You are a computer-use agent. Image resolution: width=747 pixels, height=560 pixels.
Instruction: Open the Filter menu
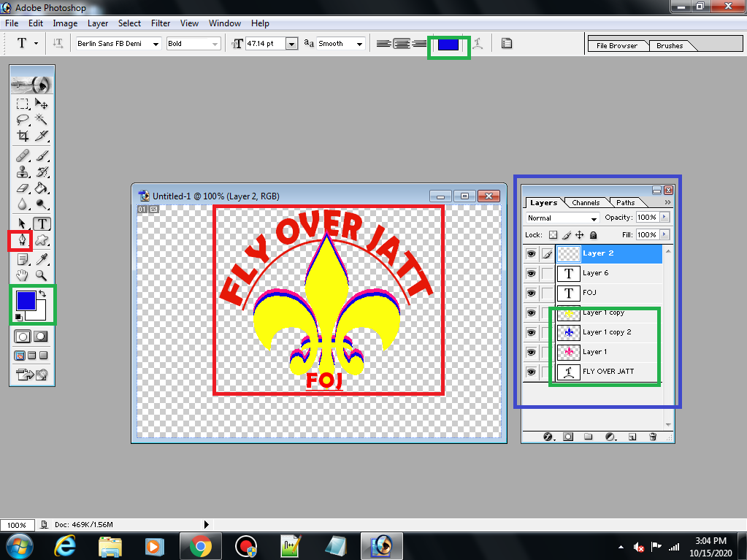coord(160,23)
